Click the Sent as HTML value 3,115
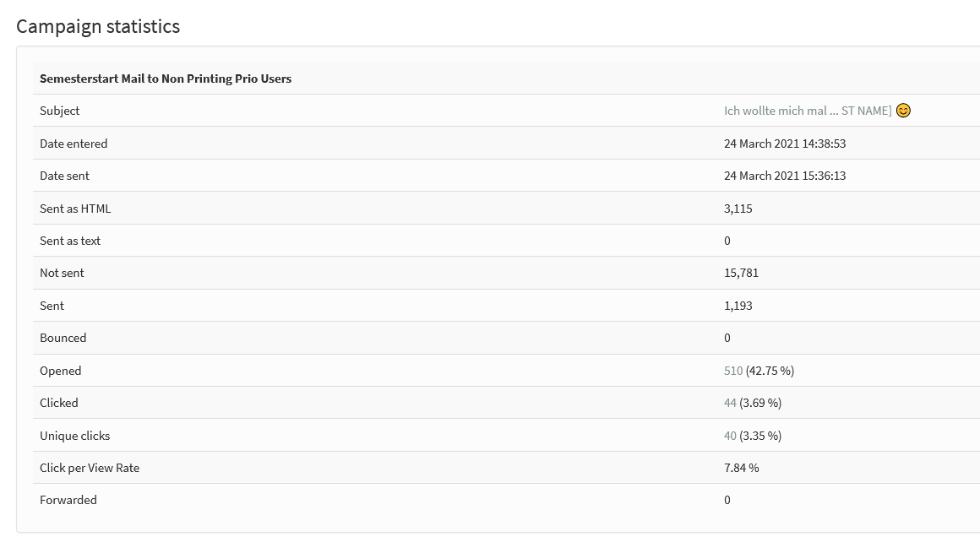Screen dimensions: 980x537 [x=738, y=209]
